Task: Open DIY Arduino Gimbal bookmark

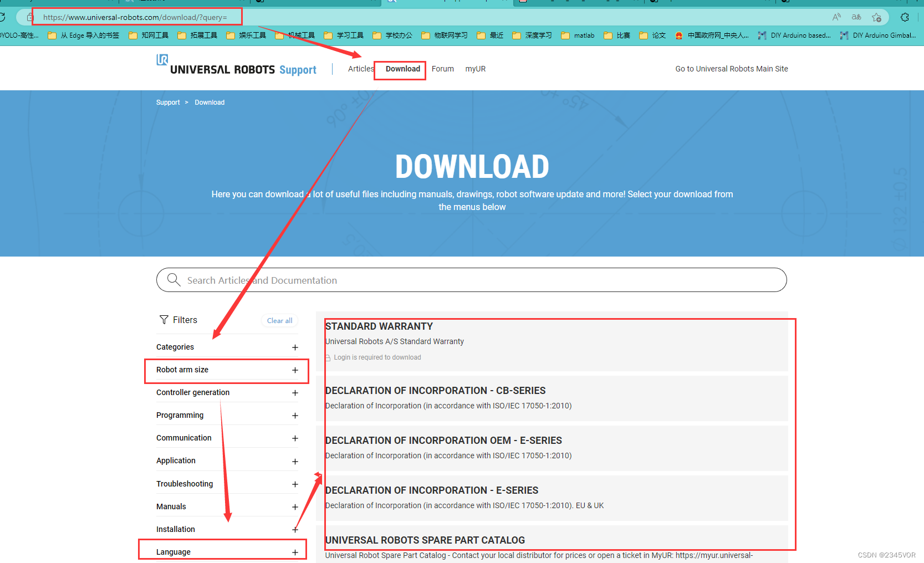Action: pyautogui.click(x=878, y=35)
